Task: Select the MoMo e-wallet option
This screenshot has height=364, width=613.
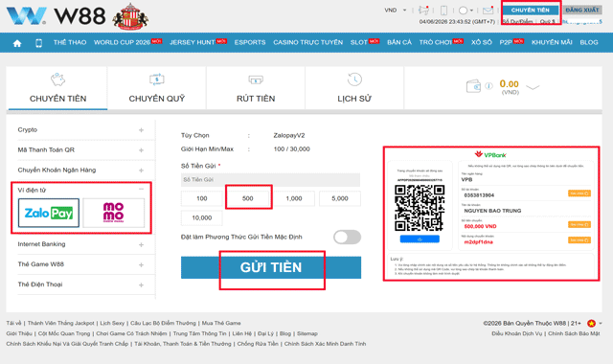Action: point(113,213)
